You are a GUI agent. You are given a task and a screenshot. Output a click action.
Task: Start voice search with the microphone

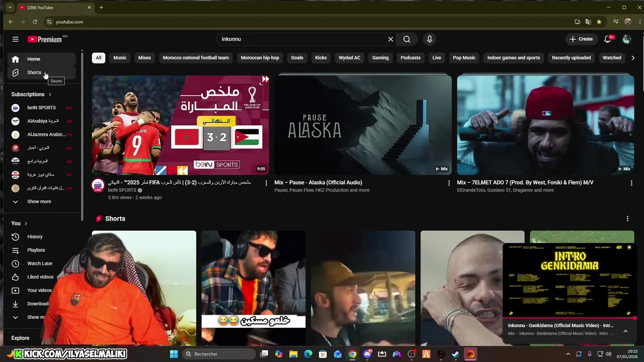pyautogui.click(x=429, y=39)
